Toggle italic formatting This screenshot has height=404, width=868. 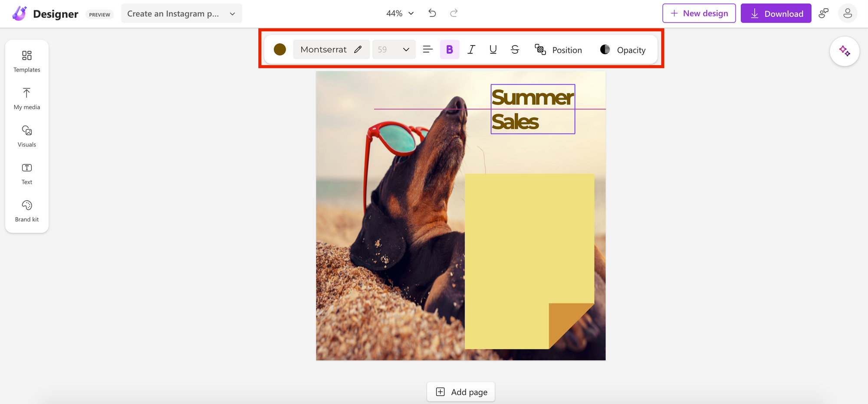pos(471,49)
